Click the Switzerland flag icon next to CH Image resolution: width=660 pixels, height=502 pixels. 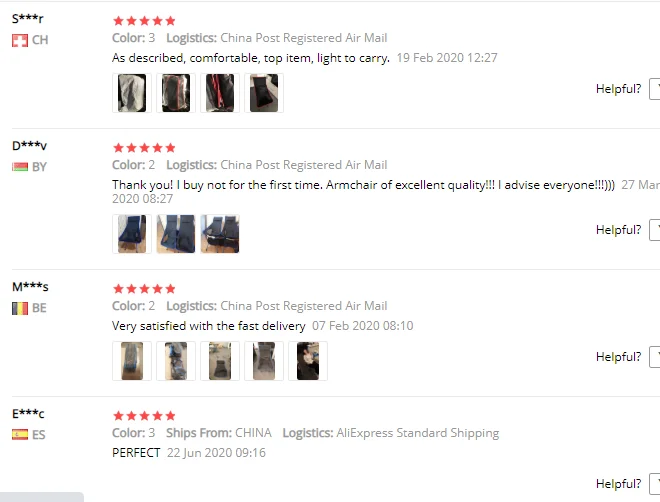20,40
